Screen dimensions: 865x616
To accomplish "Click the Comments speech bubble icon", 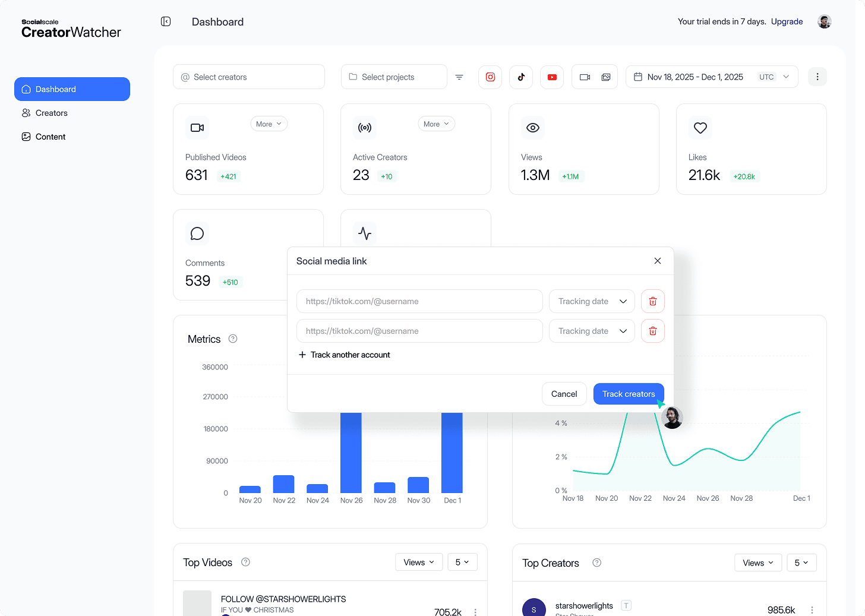I will click(x=197, y=233).
